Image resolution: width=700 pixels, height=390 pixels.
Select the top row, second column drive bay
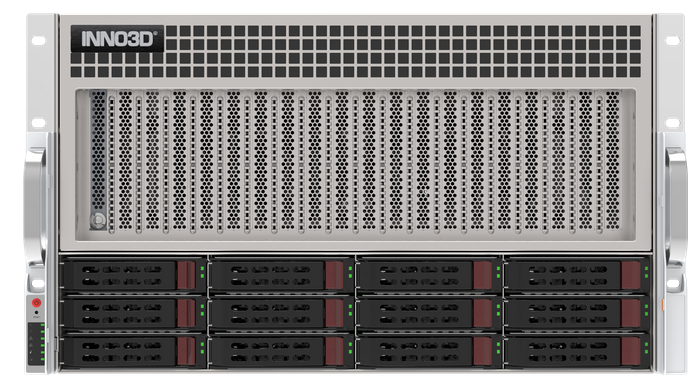281,275
